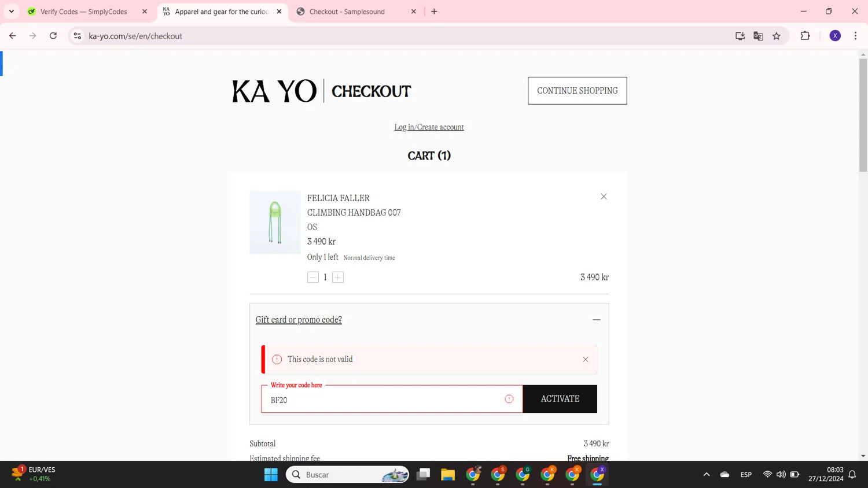868x488 pixels.
Task: Install app icon in address bar
Action: point(740,36)
